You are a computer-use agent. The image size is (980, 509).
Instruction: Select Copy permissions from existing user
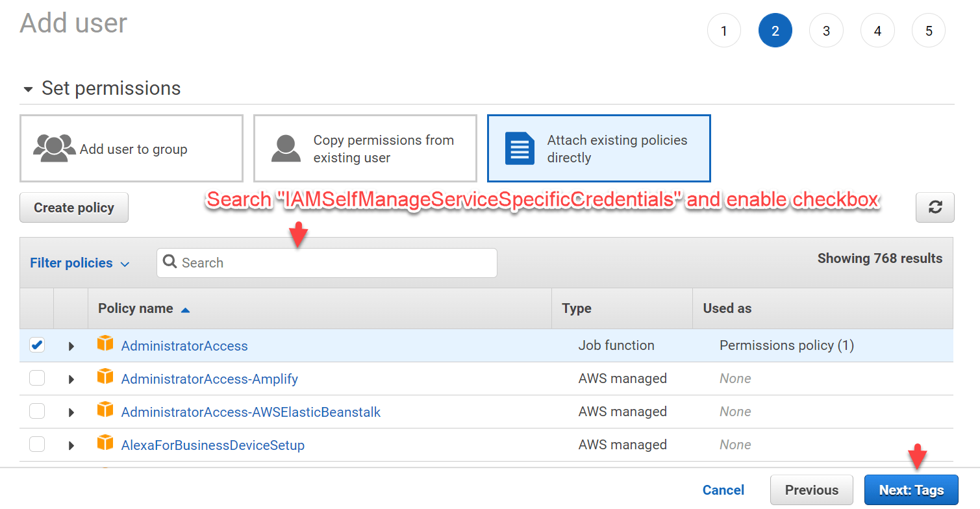(x=364, y=148)
